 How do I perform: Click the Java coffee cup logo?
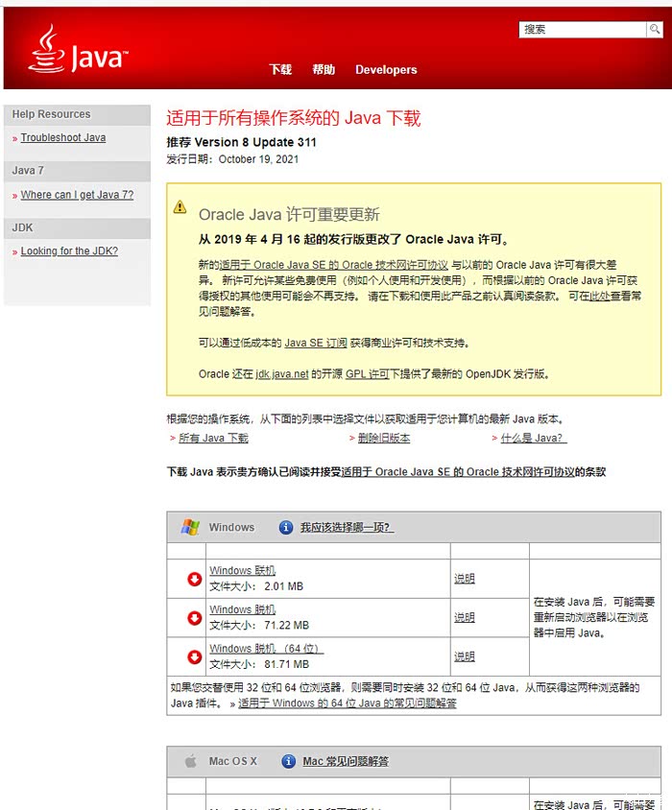click(x=77, y=49)
